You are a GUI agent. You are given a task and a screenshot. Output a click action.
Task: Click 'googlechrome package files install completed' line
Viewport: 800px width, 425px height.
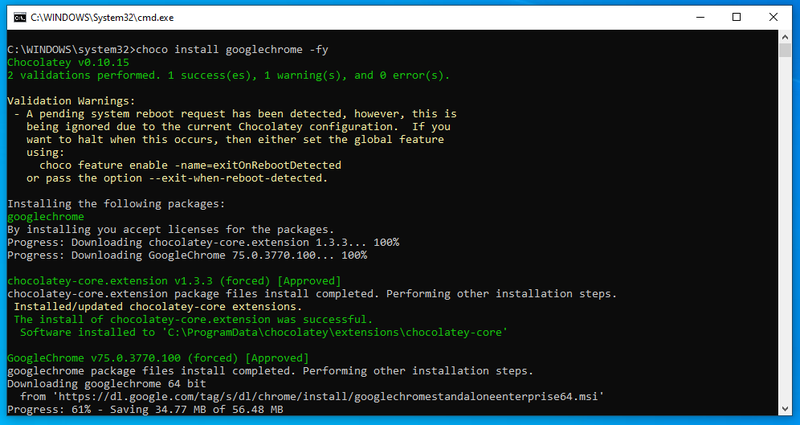point(270,370)
